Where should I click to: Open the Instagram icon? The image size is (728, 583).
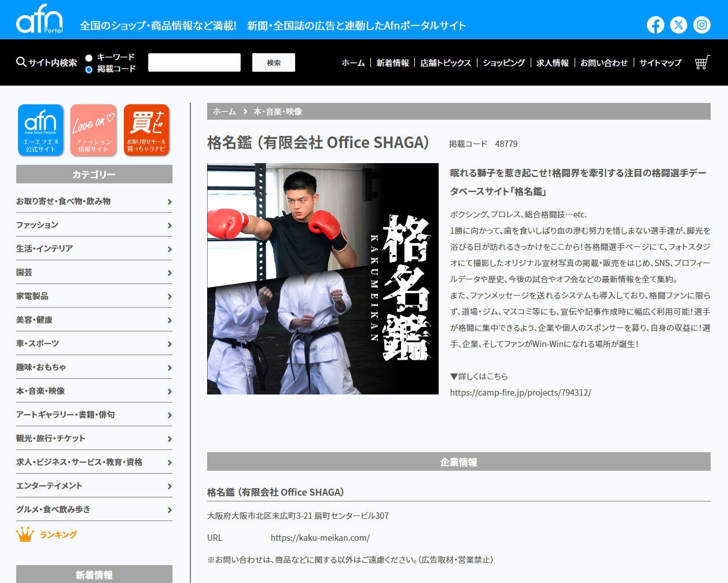pyautogui.click(x=701, y=25)
